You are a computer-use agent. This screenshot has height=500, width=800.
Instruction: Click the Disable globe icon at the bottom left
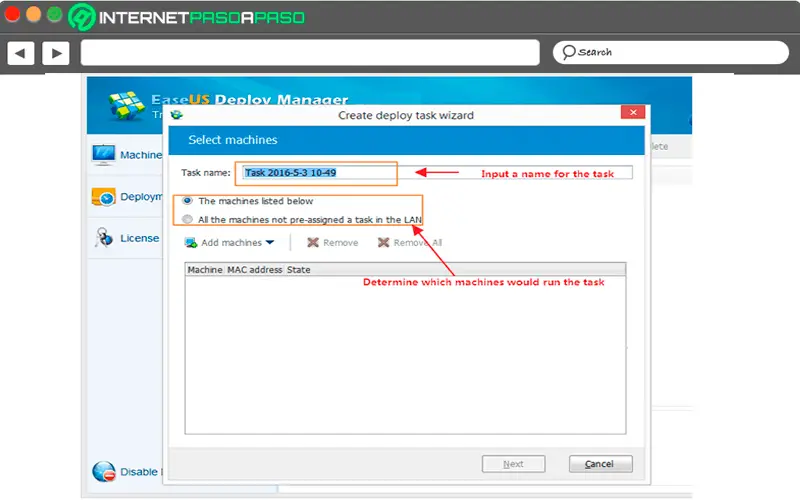[104, 471]
